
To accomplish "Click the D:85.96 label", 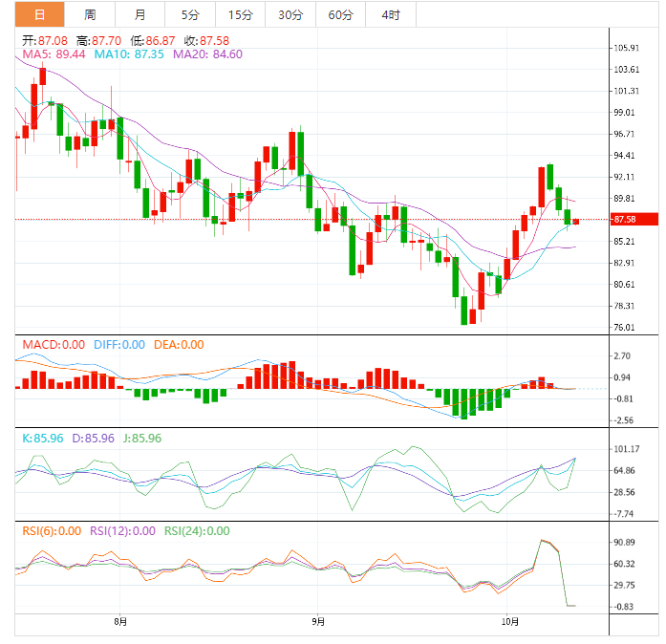I will (93, 438).
